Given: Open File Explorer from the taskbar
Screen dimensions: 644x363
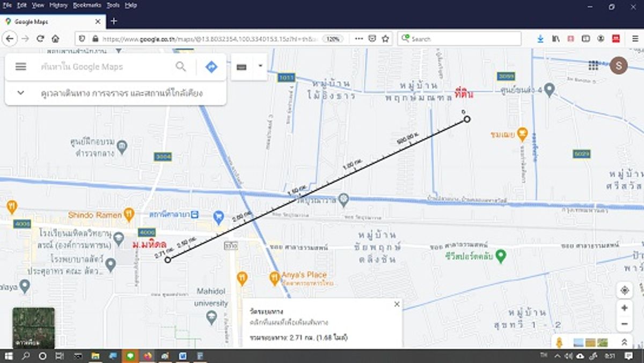Looking at the screenshot, I should (x=95, y=355).
